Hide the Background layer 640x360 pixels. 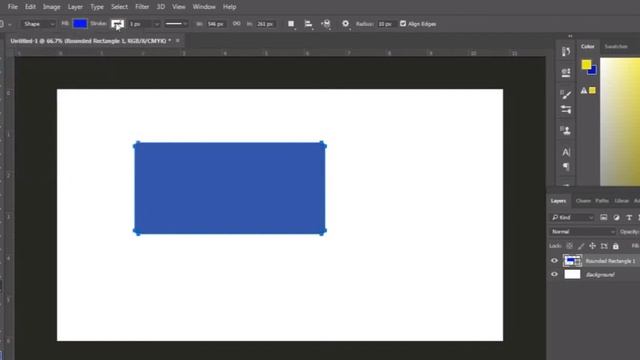pos(554,274)
